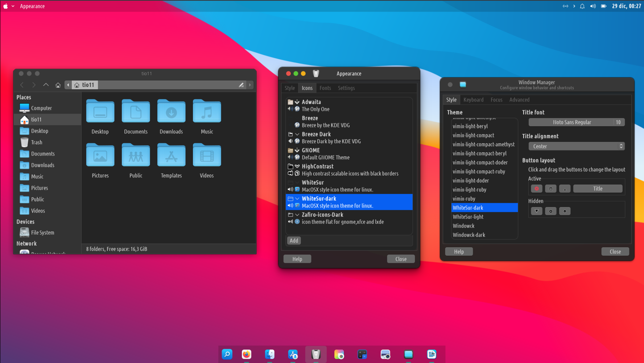The image size is (644, 363).
Task: Select the WhiteSur-light window theme
Action: [468, 217]
